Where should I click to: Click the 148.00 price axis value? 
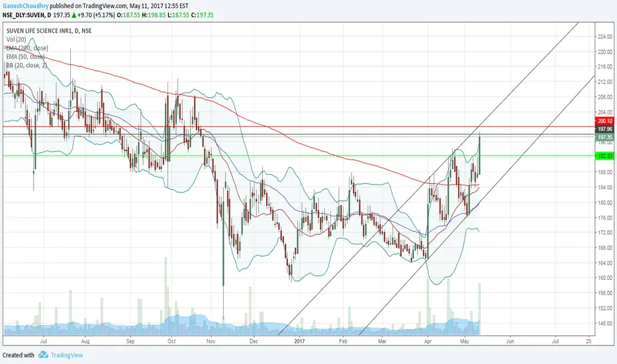(x=605, y=323)
